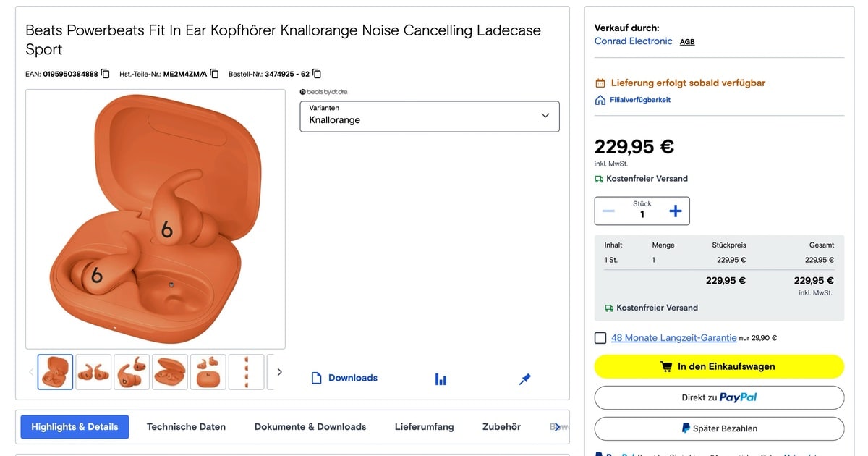
Task: Enable 48 Monate Langzeit-Garantie checkbox
Action: point(600,338)
